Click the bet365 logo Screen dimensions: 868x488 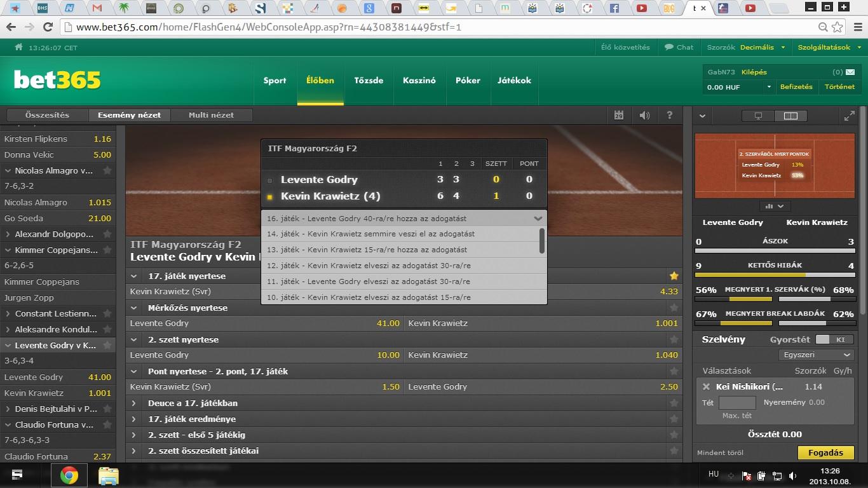[57, 80]
